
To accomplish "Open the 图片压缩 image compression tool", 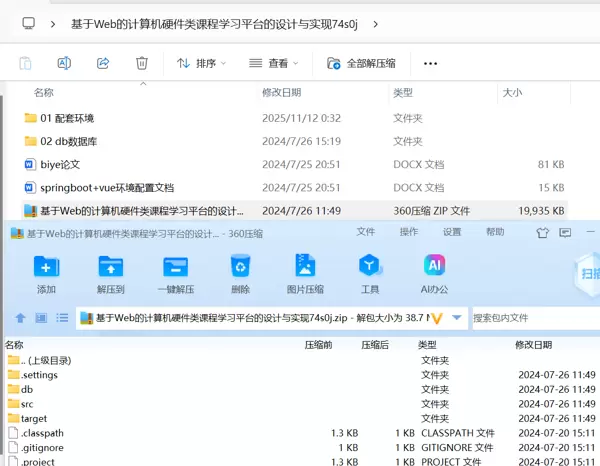I will click(x=305, y=272).
